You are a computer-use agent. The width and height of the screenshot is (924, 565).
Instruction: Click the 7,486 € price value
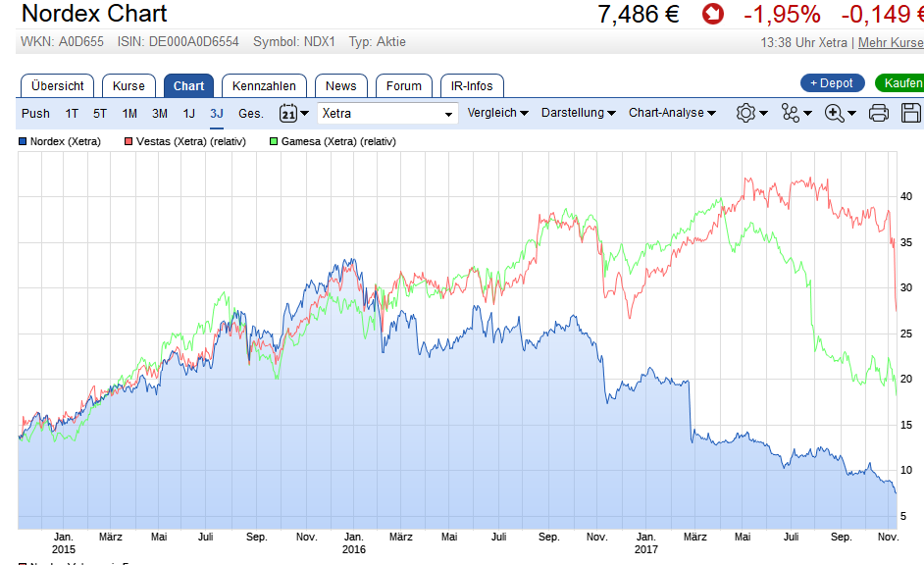pos(639,14)
